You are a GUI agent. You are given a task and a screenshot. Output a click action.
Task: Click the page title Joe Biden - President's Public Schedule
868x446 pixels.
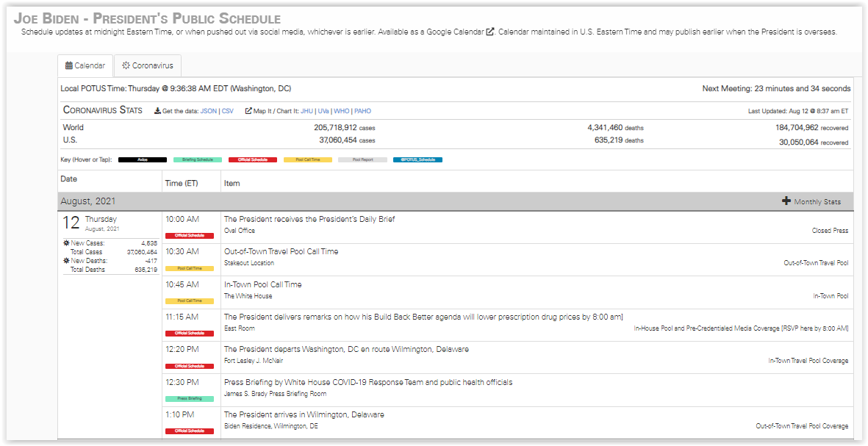coord(147,18)
